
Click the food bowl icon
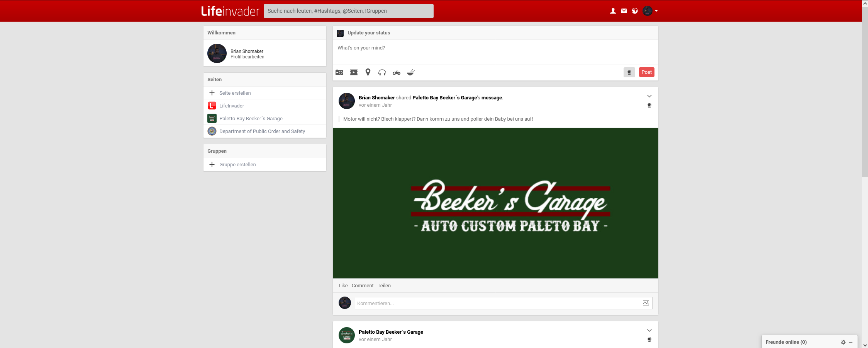pos(410,72)
